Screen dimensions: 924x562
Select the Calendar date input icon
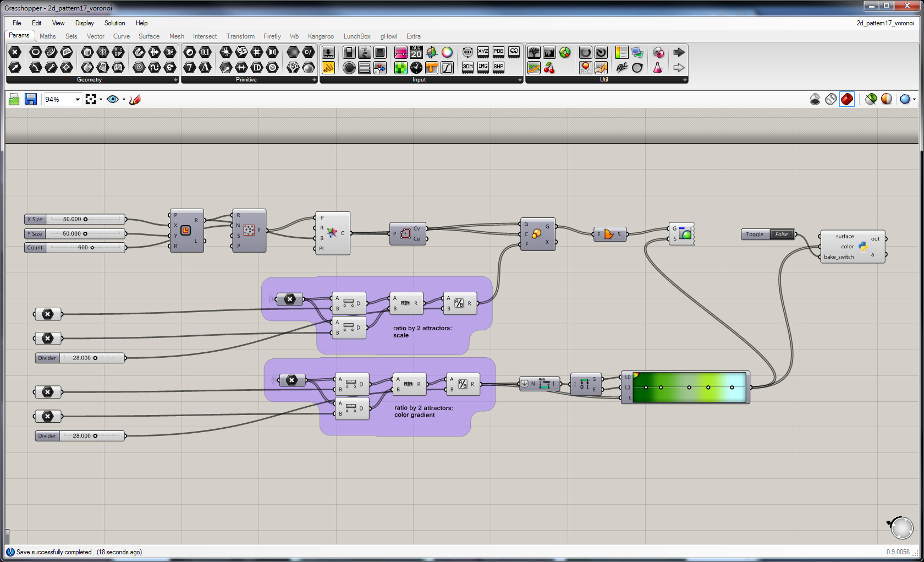click(416, 52)
